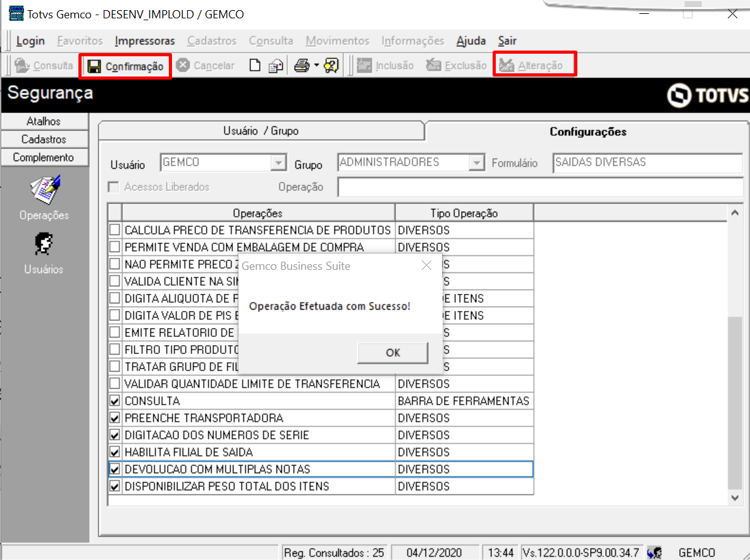750x560 pixels.
Task: Uncheck DISPONIBILIZAR PESO TOTAL DOS ITENS
Action: click(115, 486)
